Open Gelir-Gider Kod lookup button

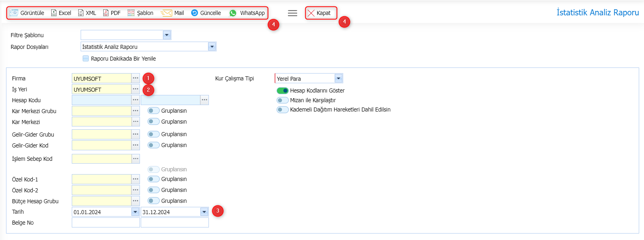[x=135, y=145]
